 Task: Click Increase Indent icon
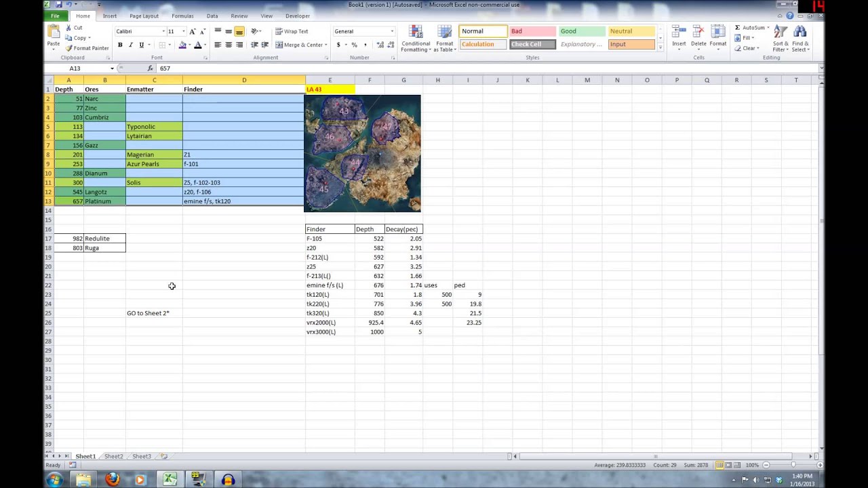(x=264, y=45)
